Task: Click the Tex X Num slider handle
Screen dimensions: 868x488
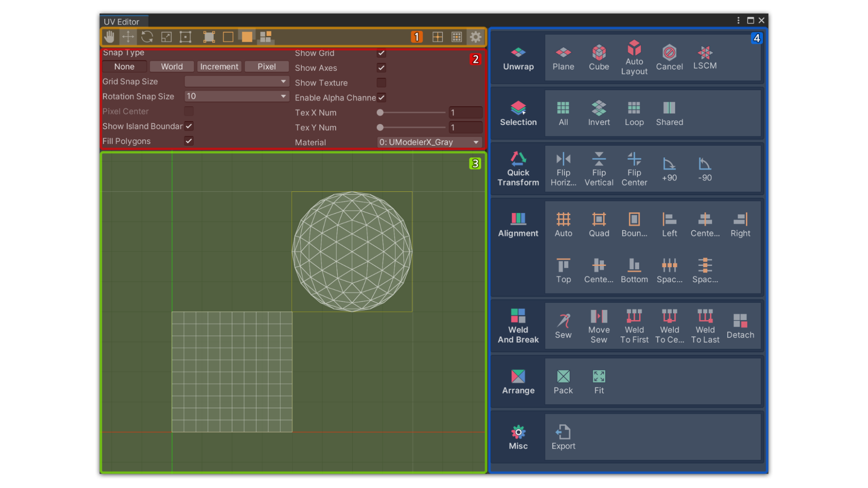Action: 380,113
